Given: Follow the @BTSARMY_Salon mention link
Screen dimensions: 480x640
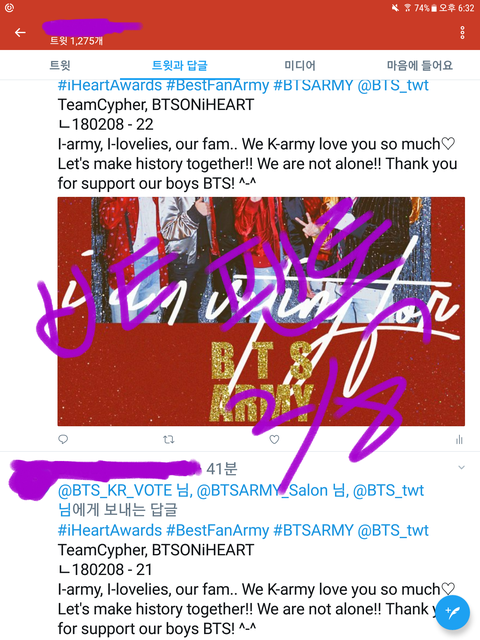Looking at the screenshot, I should [262, 490].
